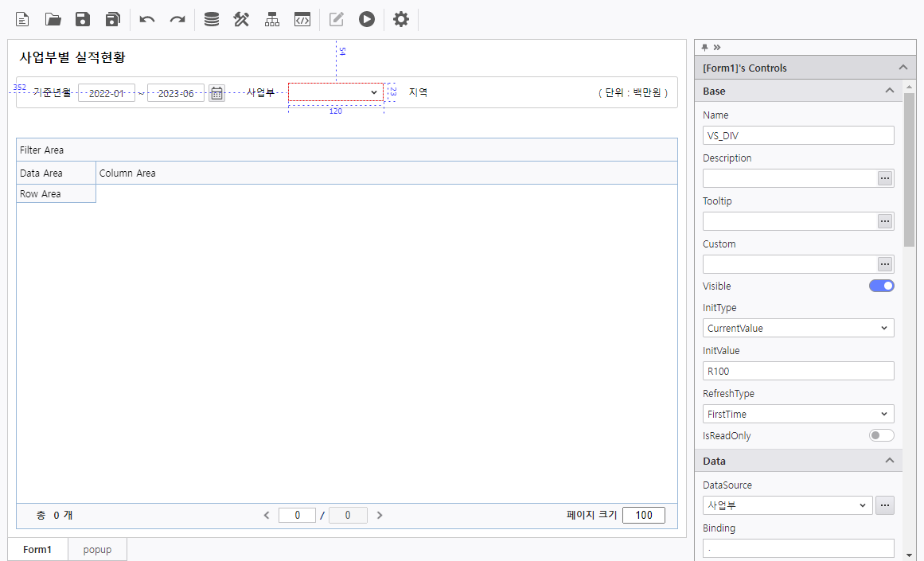Click the Binding input field
Screen dimensions: 924x561
tap(798, 548)
